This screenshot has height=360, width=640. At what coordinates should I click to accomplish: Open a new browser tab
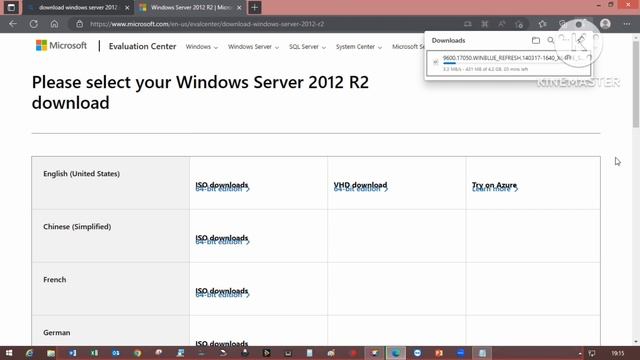point(255,7)
